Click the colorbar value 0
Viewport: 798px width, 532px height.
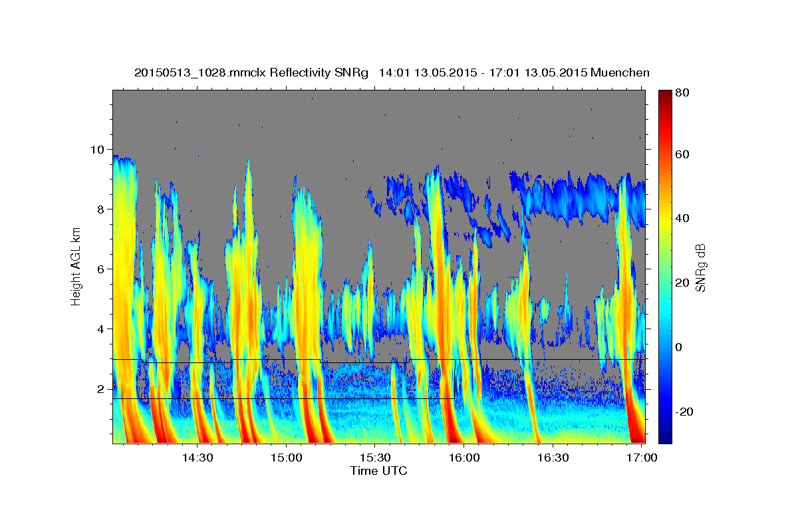(678, 347)
